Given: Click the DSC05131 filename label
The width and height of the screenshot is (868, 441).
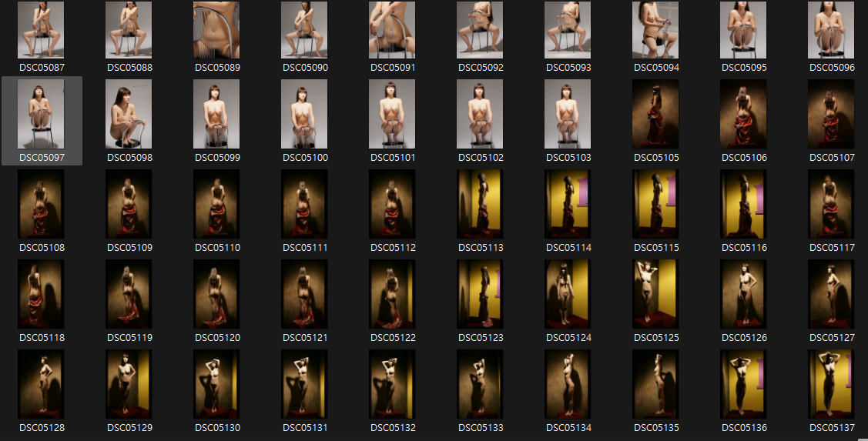Looking at the screenshot, I should pos(305,428).
